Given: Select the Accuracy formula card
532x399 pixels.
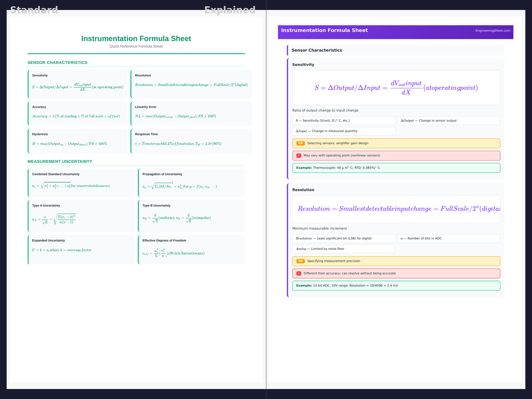Looking at the screenshot, I should 77,113.
